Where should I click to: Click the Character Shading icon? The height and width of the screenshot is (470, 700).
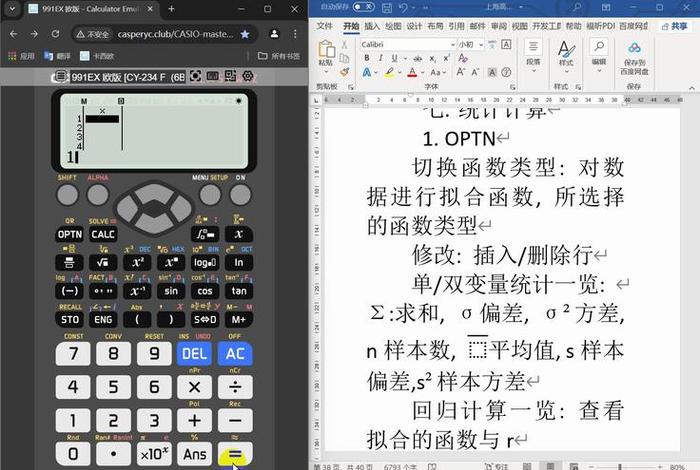point(492,72)
